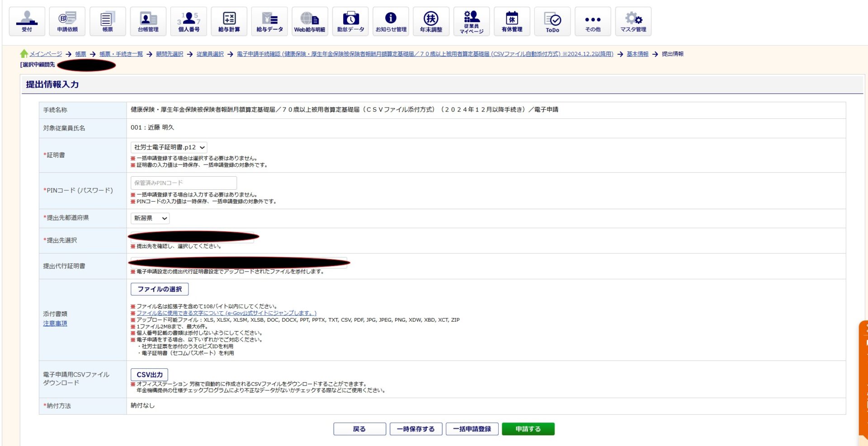Click the CSV出力 button

(x=149, y=375)
